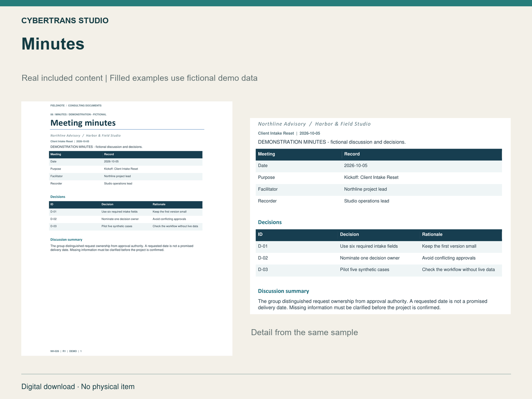Click the 'Meeting' column header in enlarged detail
532x399 pixels.
point(267,154)
